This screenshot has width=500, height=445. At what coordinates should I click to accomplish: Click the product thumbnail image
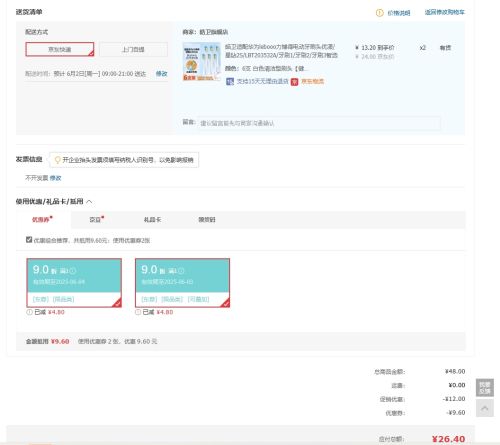(201, 62)
